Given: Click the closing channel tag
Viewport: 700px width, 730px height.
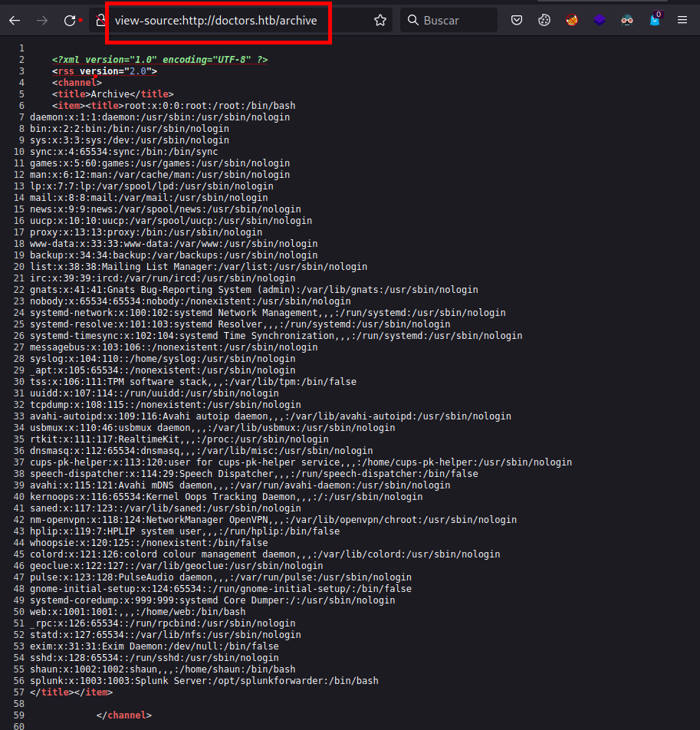Looking at the screenshot, I should 124,715.
